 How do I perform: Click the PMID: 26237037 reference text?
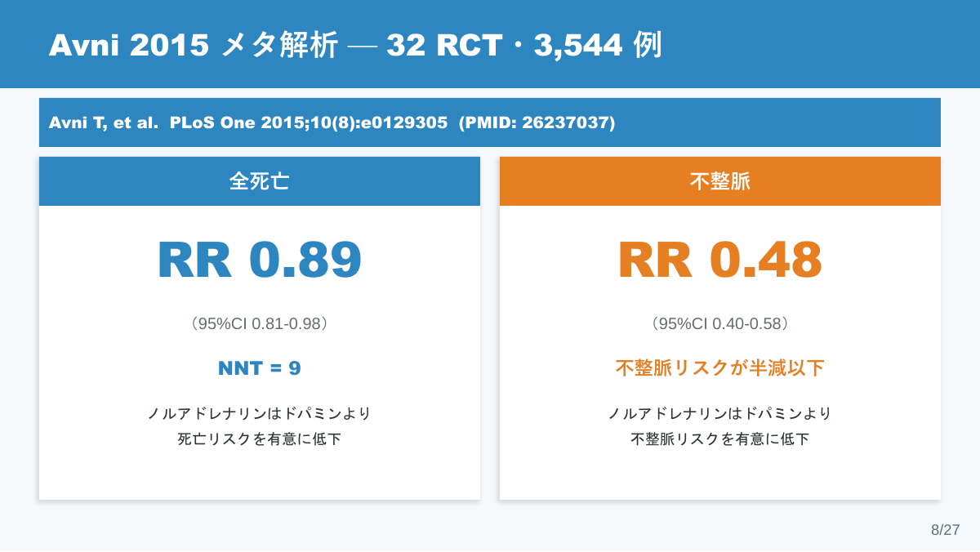537,122
